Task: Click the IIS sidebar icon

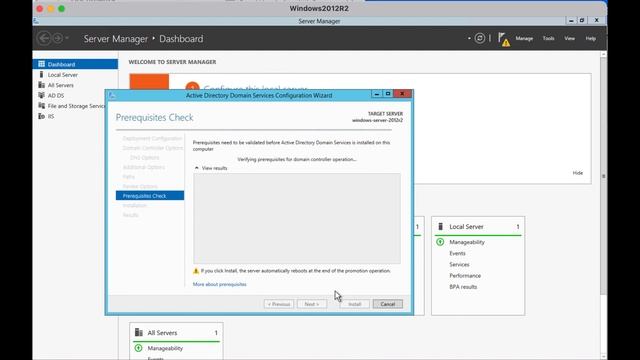Action: click(41, 116)
